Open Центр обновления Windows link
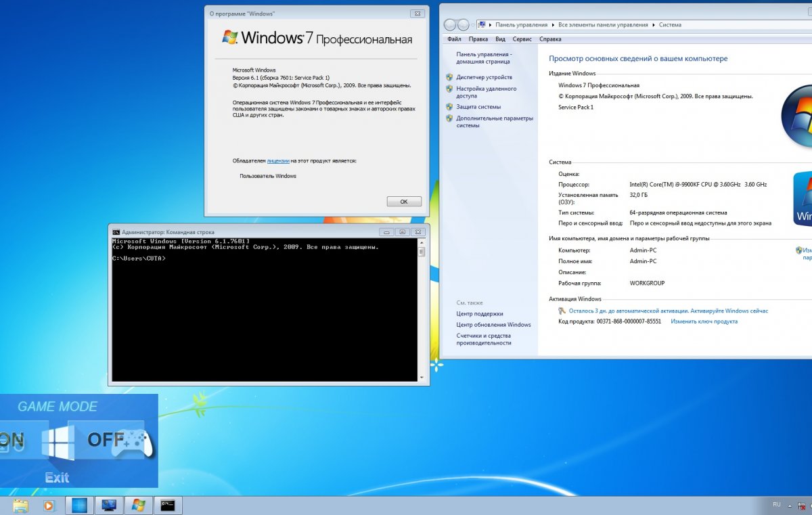The height and width of the screenshot is (515, 812). [x=493, y=325]
